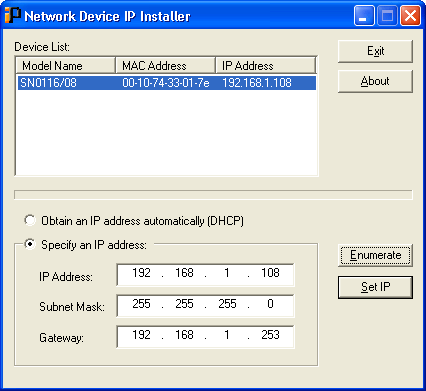
Task: Click the Exit button
Action: (375, 51)
